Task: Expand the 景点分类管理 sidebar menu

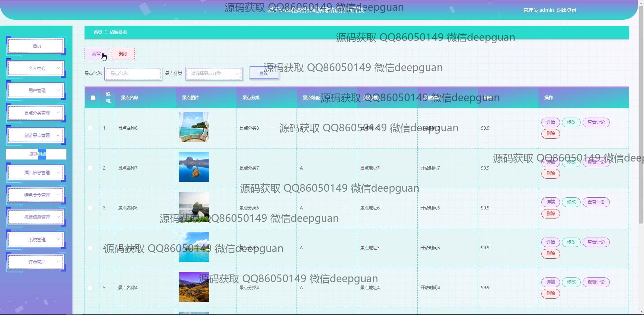Action: pos(36,113)
